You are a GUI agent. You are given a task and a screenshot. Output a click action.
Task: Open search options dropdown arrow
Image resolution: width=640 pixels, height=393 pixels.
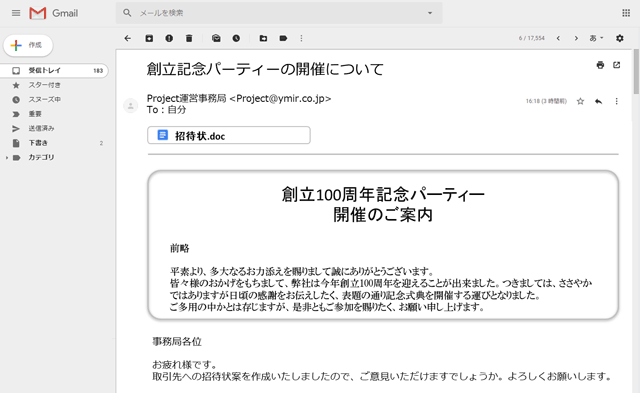pos(430,13)
